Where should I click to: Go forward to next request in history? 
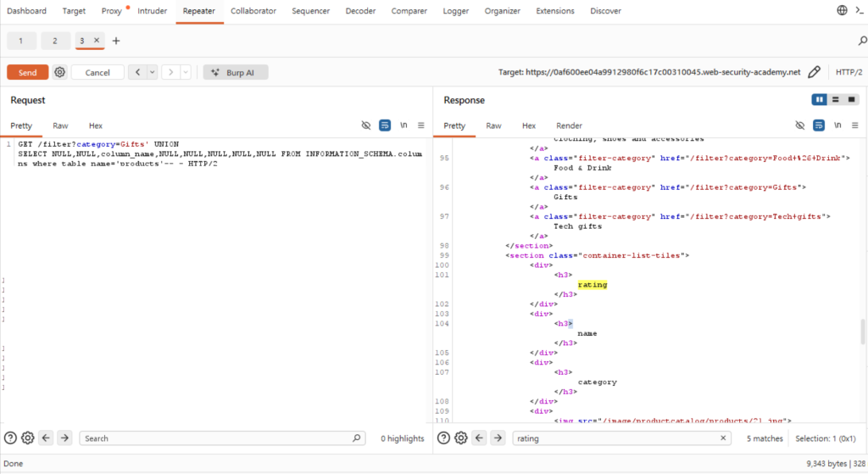click(170, 72)
